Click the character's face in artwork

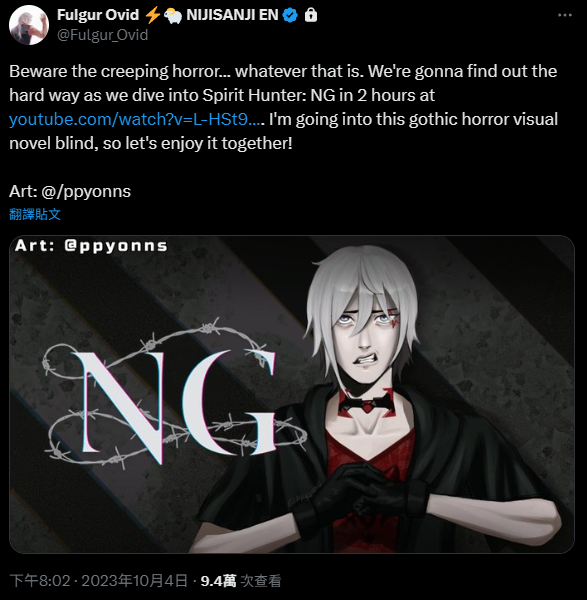[x=364, y=337]
